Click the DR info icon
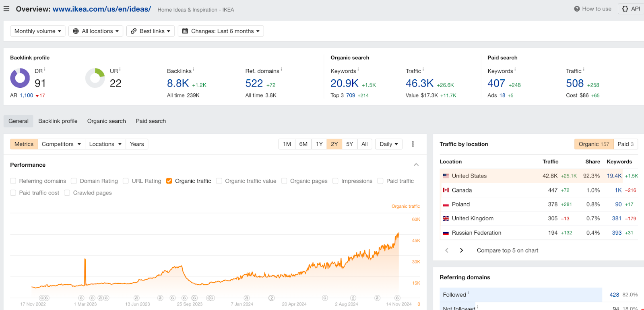 pos(45,69)
